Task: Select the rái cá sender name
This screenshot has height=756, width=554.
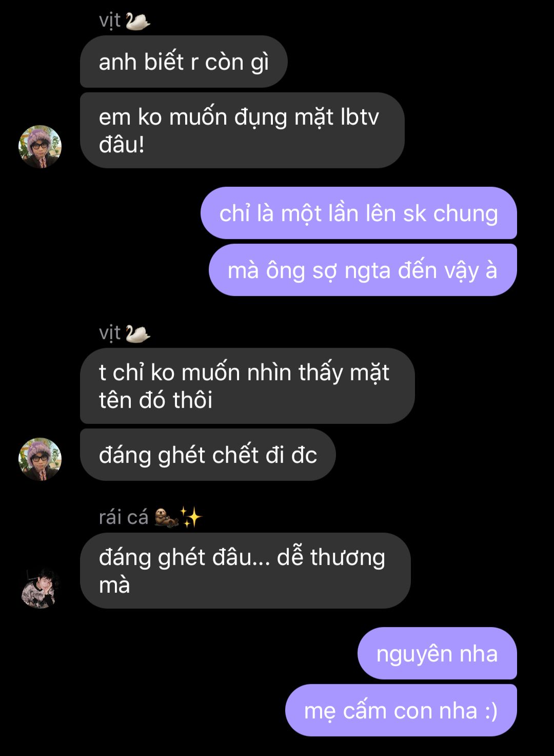Action: 123,517
